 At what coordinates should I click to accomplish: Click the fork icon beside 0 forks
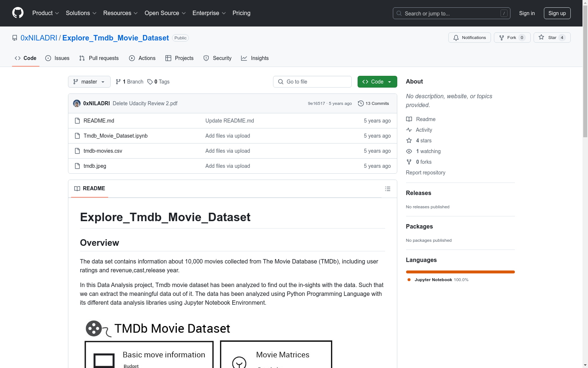[x=409, y=162]
